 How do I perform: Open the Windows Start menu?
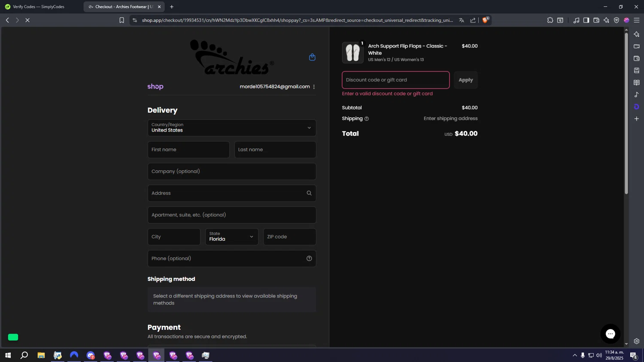8,355
